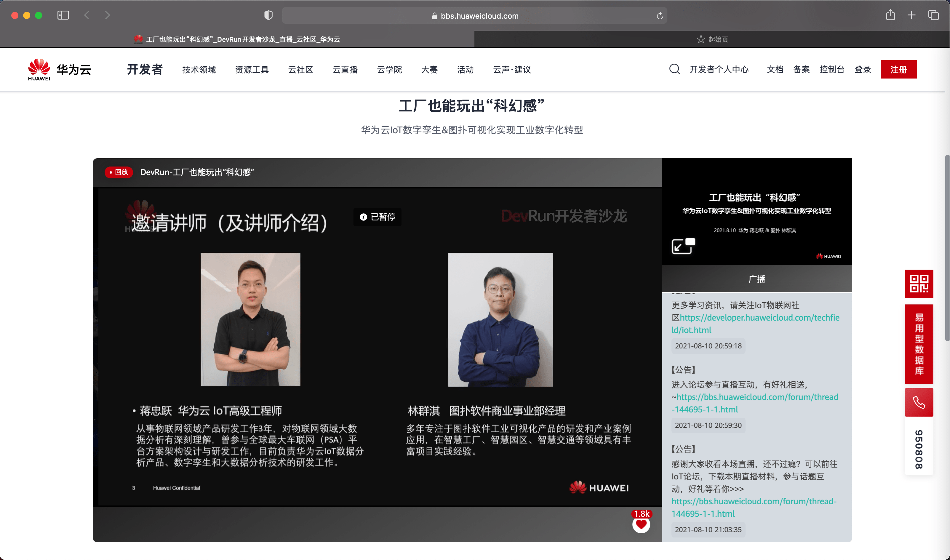Click the slide preview thumbnail
950x560 pixels.
pyautogui.click(x=757, y=211)
